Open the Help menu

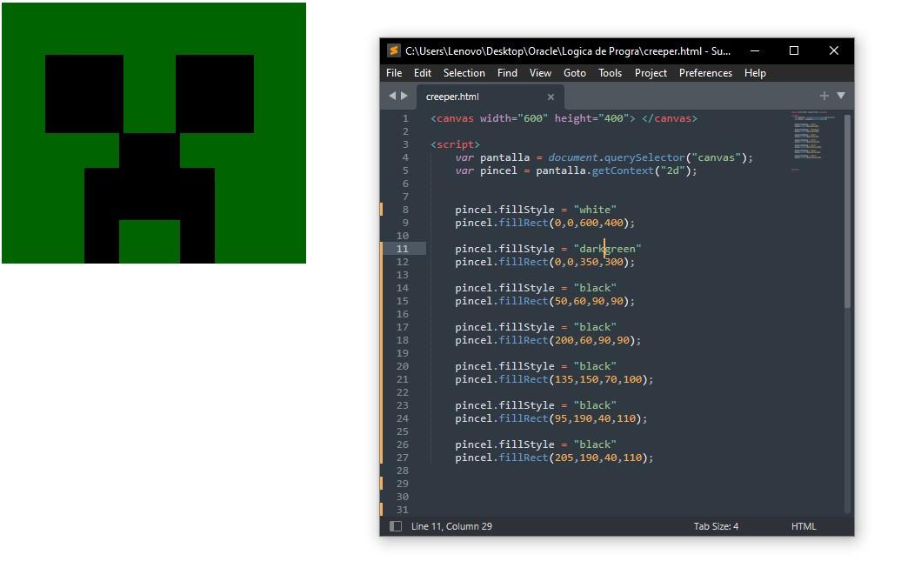755,73
